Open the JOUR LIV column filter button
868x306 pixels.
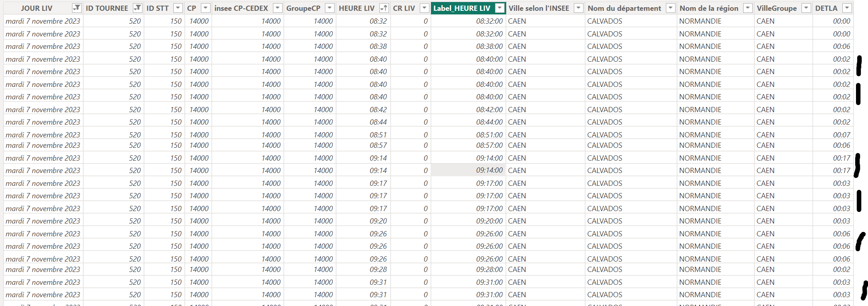pyautogui.click(x=76, y=8)
